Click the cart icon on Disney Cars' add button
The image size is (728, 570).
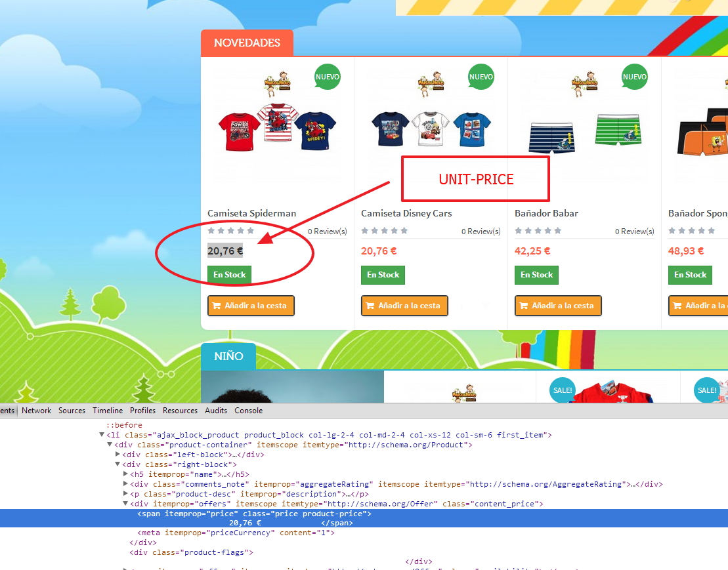coord(370,306)
